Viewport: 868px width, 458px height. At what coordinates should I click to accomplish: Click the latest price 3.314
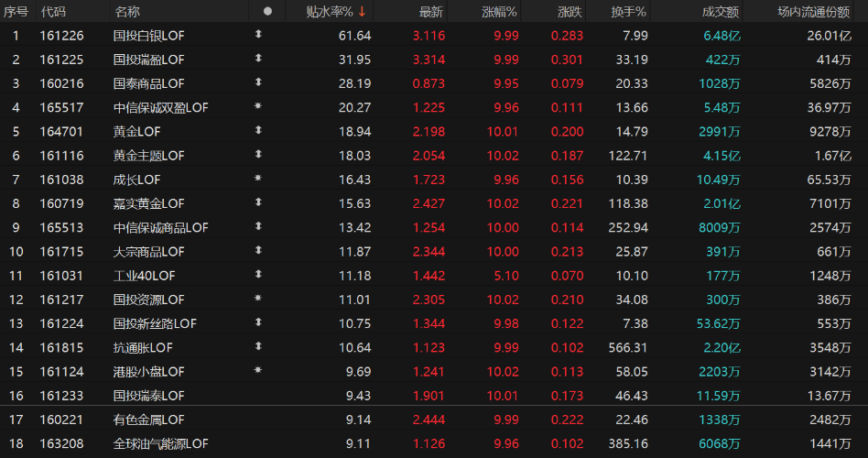tap(429, 60)
